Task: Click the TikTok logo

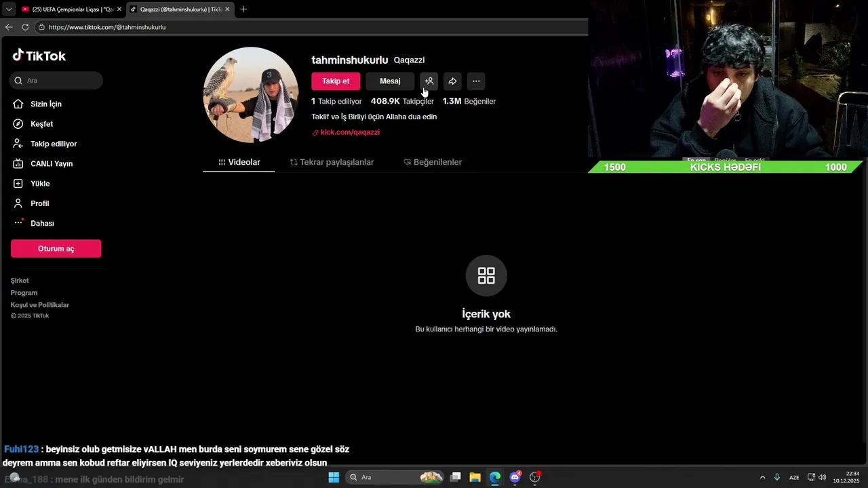Action: [x=39, y=56]
